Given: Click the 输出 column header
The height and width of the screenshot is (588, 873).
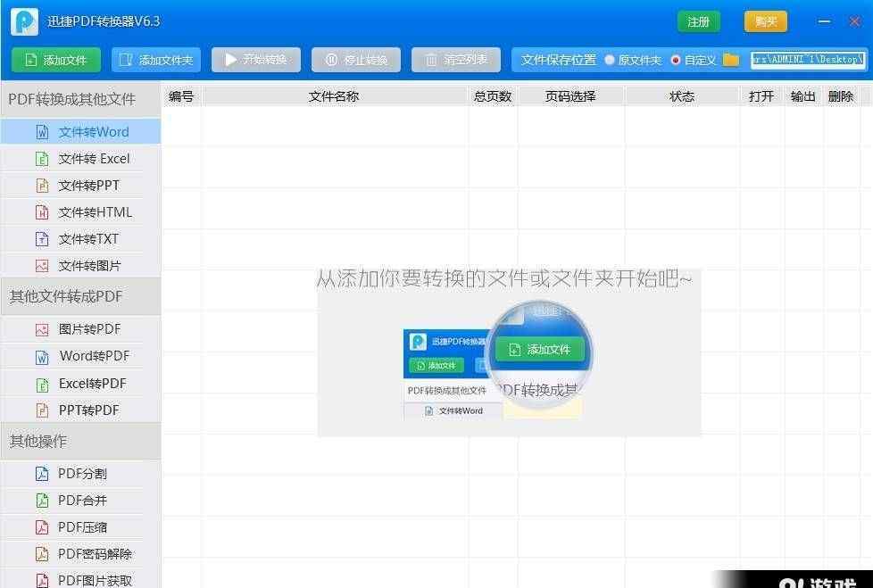Looking at the screenshot, I should (x=803, y=96).
